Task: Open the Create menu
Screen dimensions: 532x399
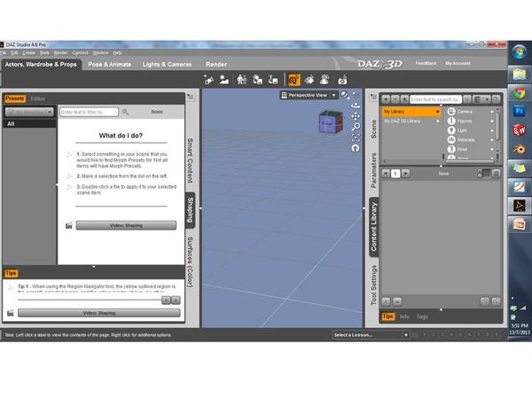Action: pos(29,53)
